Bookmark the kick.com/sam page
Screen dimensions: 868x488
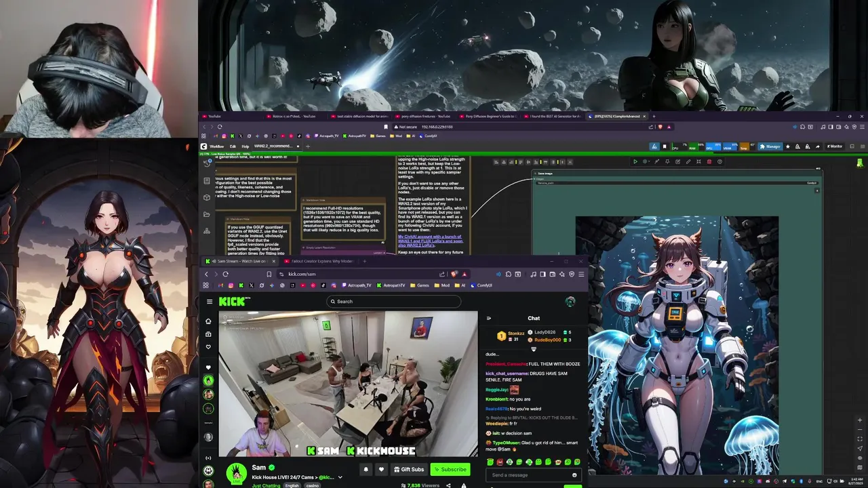(269, 274)
